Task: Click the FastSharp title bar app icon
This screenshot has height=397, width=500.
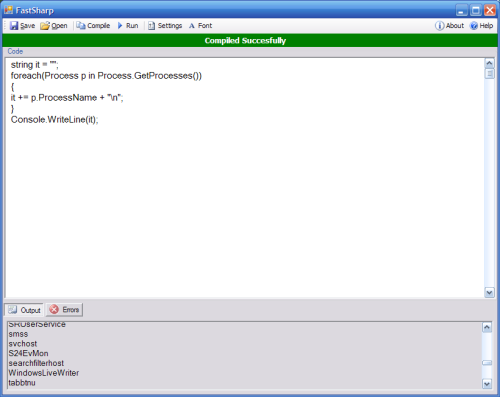Action: pyautogui.click(x=8, y=10)
